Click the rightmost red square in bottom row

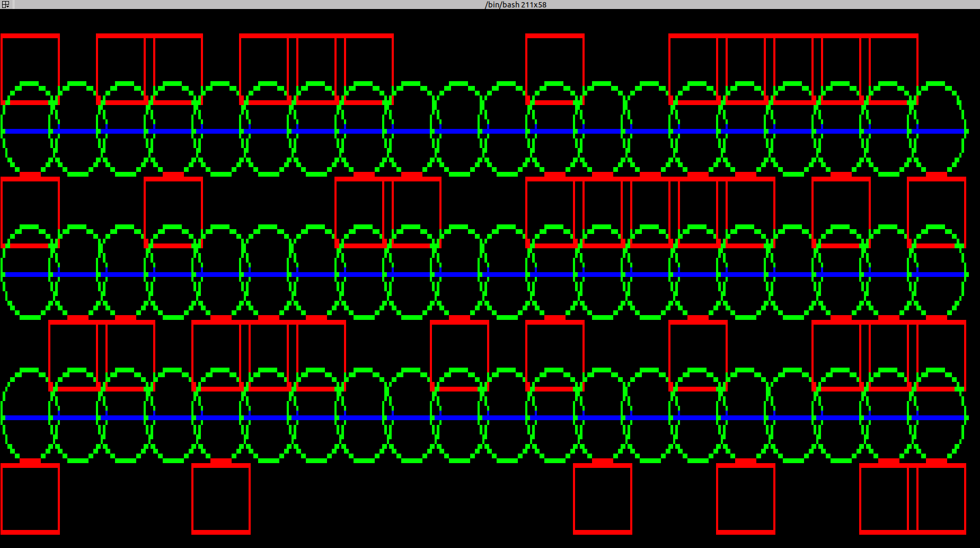coord(942,499)
